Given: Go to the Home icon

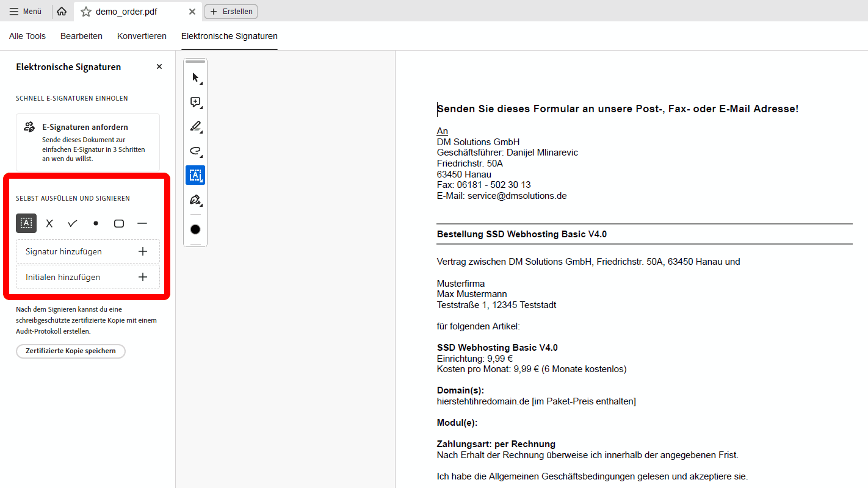Looking at the screenshot, I should pyautogui.click(x=62, y=12).
